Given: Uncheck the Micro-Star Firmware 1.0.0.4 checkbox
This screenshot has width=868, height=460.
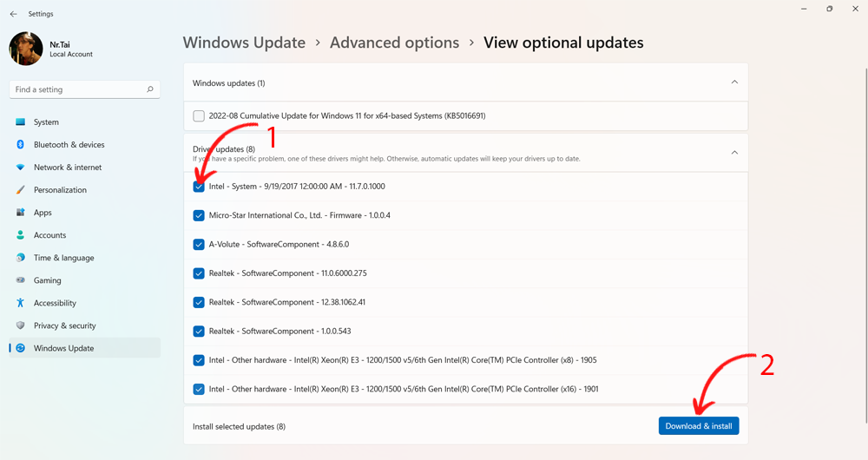Looking at the screenshot, I should click(x=199, y=215).
